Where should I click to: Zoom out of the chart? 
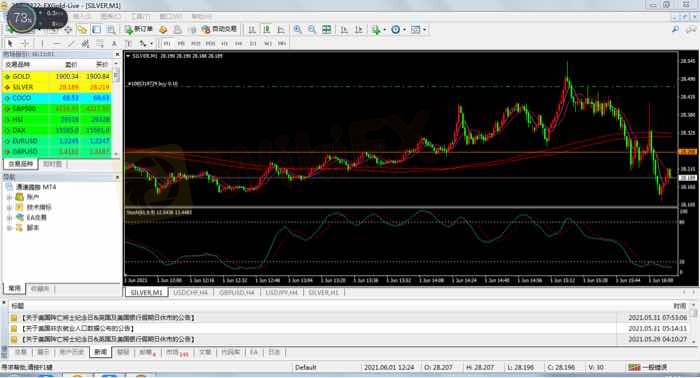[x=312, y=29]
